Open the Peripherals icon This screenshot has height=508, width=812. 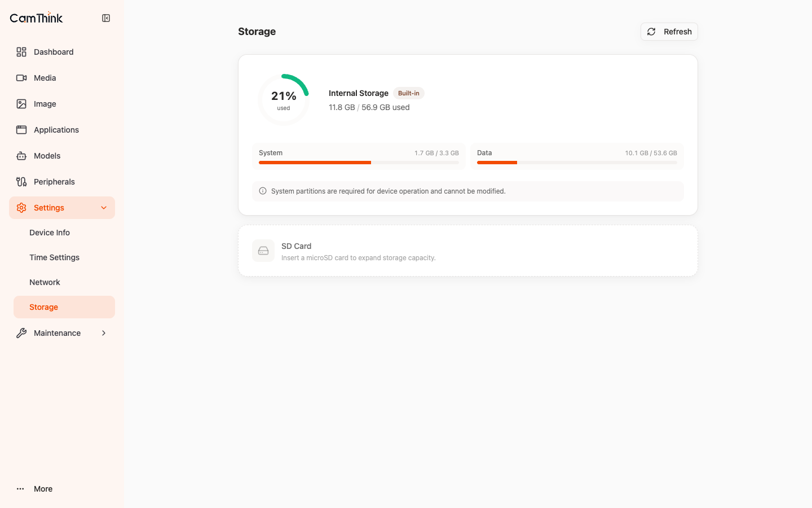click(x=21, y=182)
